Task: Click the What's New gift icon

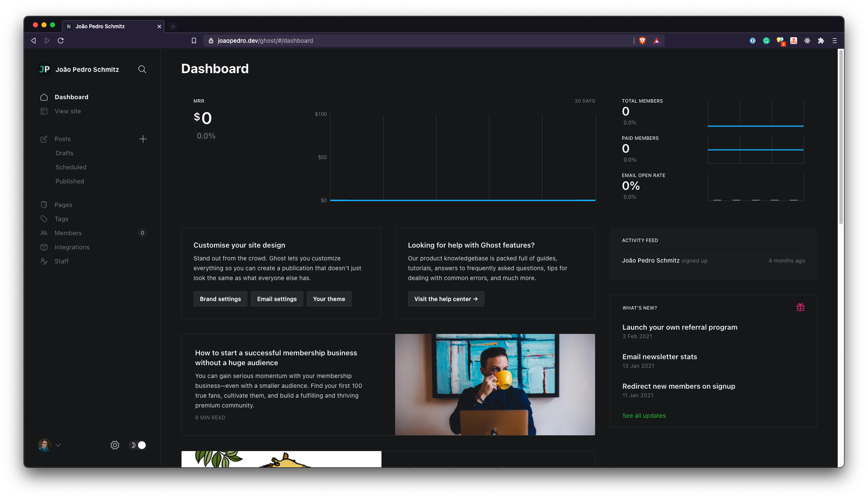Action: tap(801, 307)
